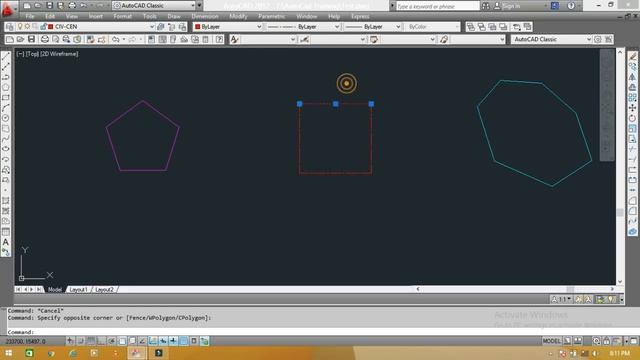This screenshot has width=640, height=360.
Task: Click the Text Style icon
Action: tap(234, 39)
